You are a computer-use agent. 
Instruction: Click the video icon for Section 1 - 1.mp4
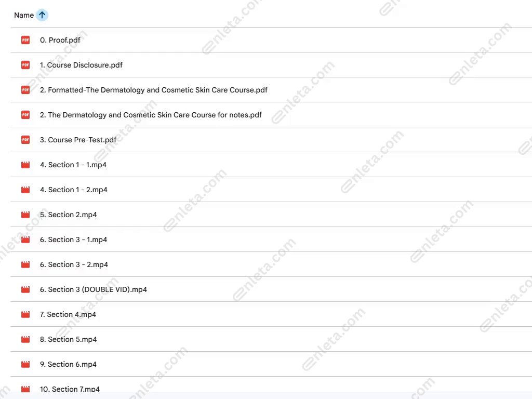(25, 165)
